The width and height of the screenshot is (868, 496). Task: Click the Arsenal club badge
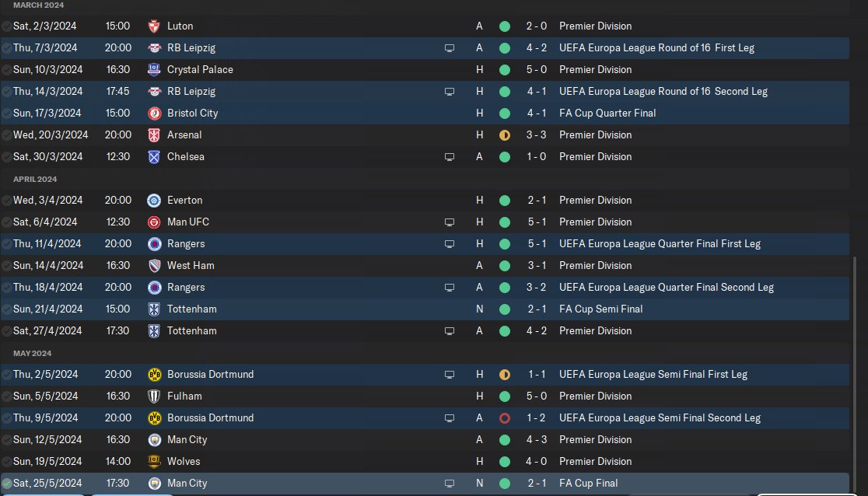(153, 134)
